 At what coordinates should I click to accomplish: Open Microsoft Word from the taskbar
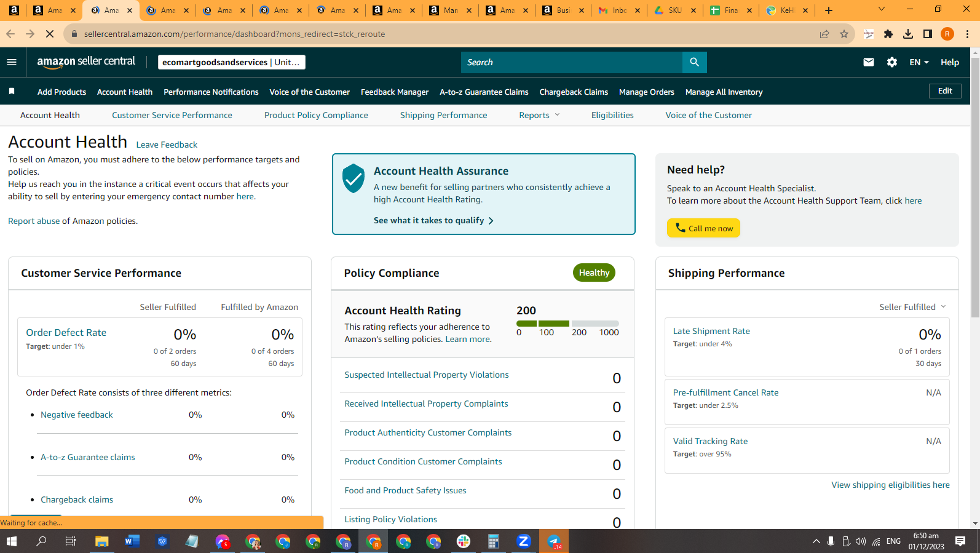coord(132,541)
